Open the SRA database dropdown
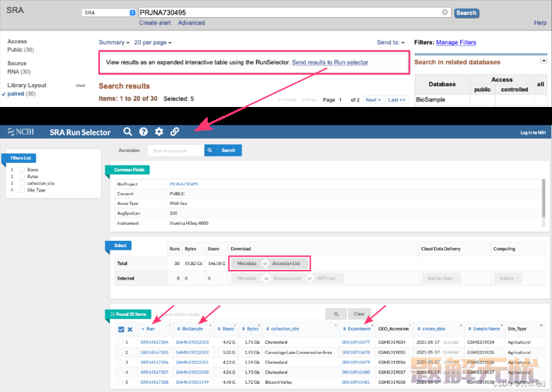This screenshot has height=392, width=552. point(109,12)
